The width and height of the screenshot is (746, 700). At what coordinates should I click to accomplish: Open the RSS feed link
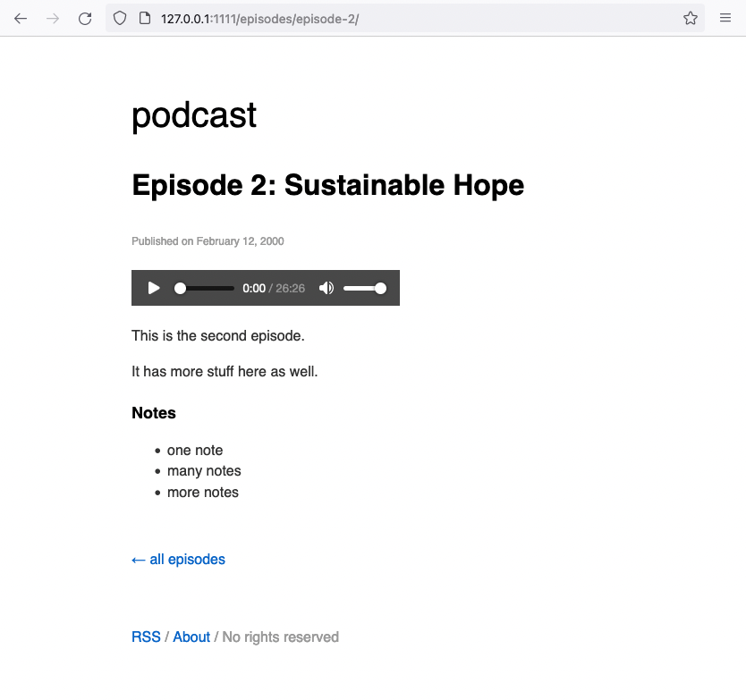click(146, 637)
